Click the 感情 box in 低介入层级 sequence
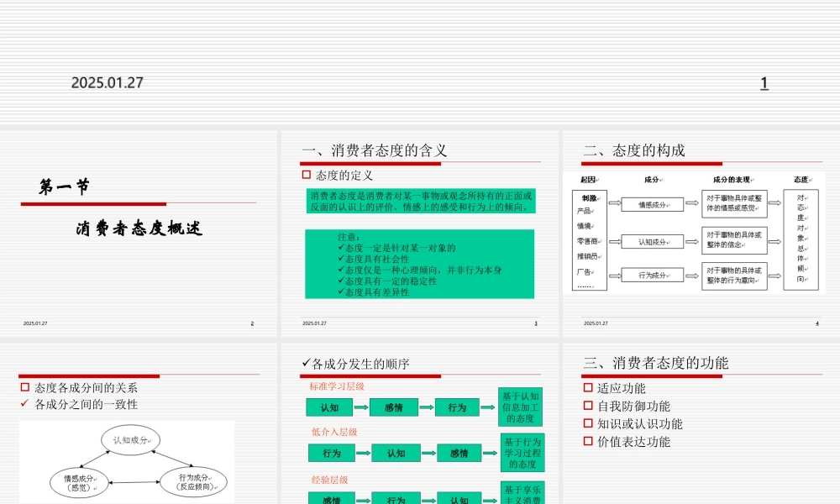 pyautogui.click(x=459, y=454)
